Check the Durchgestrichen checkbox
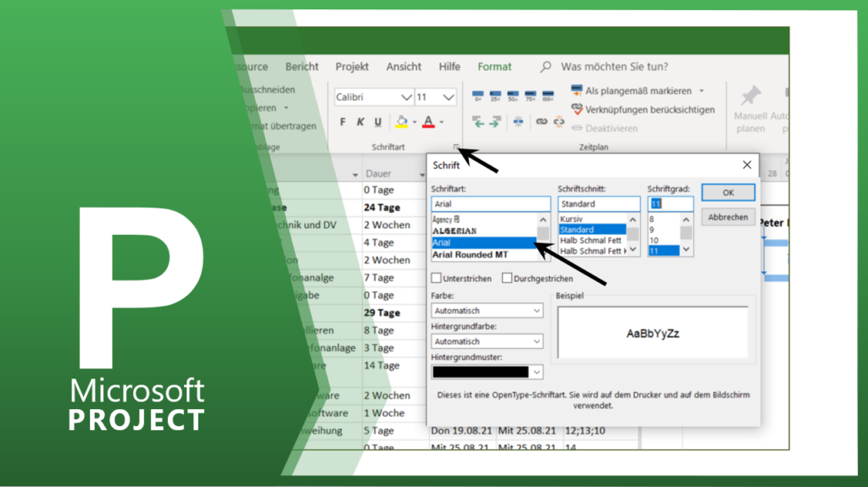Viewport: 868px width, 487px height. pyautogui.click(x=508, y=278)
